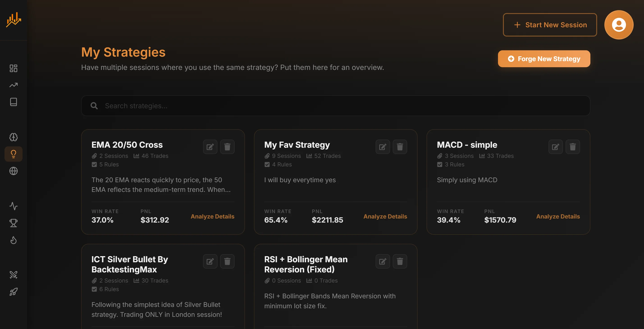Open the dashboard grid icon
The image size is (644, 329).
click(x=14, y=68)
